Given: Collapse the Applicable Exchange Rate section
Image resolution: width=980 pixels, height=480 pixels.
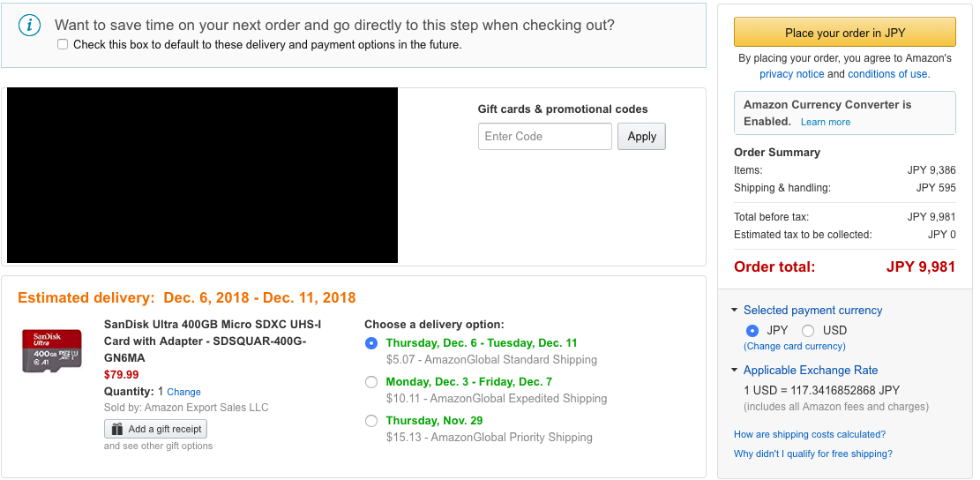Looking at the screenshot, I should 735,371.
